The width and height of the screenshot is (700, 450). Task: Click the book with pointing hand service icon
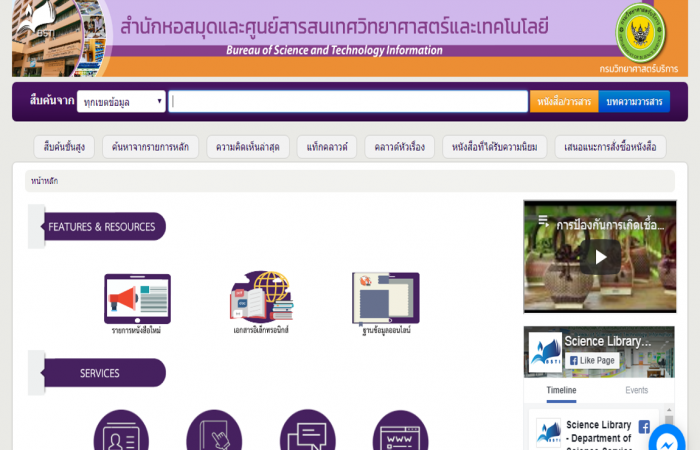point(214,431)
